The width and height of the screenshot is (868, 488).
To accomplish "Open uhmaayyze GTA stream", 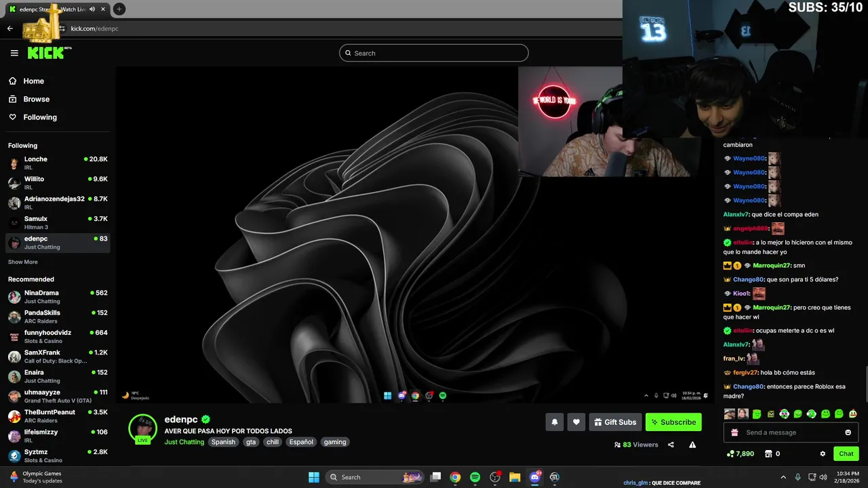I will 58,396.
